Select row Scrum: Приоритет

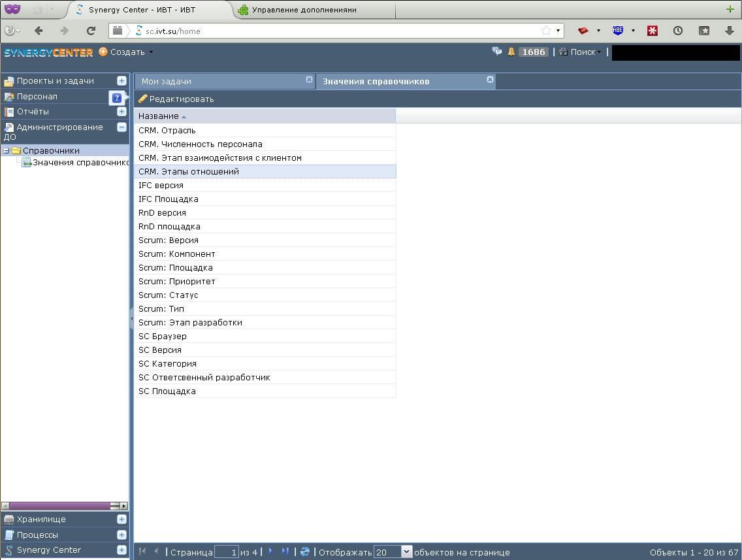tap(265, 281)
